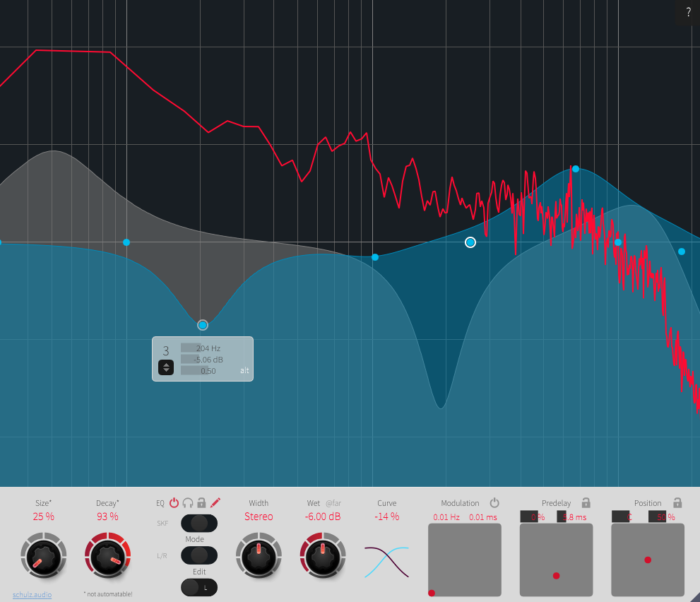Adjust the Size knob
Image resolution: width=700 pixels, height=602 pixels.
43,555
